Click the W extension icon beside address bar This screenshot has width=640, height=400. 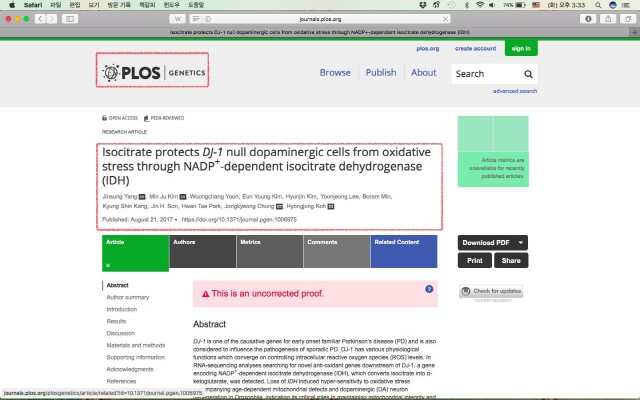[x=177, y=18]
